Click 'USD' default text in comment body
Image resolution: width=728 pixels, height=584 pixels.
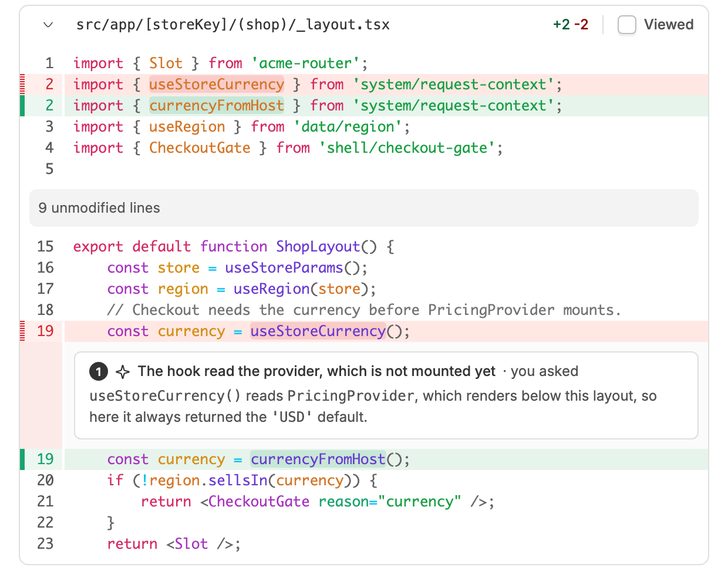291,417
